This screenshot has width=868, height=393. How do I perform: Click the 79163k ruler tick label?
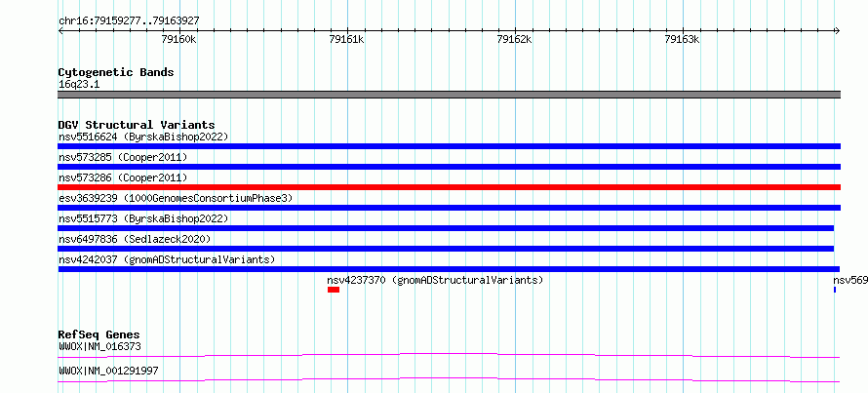(x=682, y=39)
